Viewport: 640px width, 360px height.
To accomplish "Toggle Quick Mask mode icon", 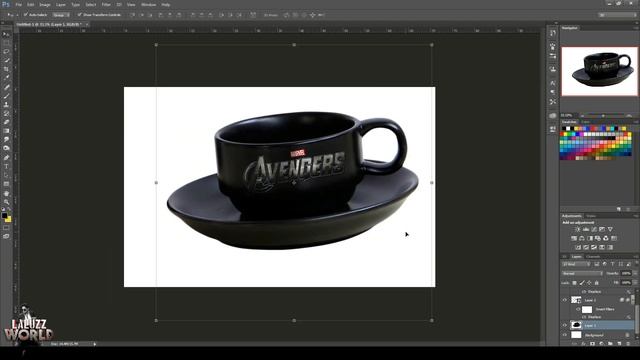I will click(6, 228).
